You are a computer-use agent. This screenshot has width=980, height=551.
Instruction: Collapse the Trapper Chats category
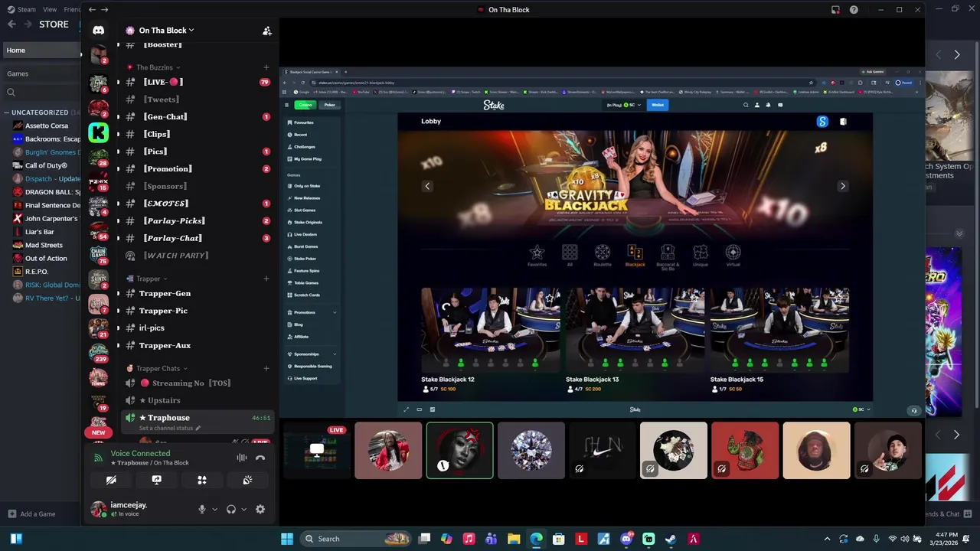157,368
